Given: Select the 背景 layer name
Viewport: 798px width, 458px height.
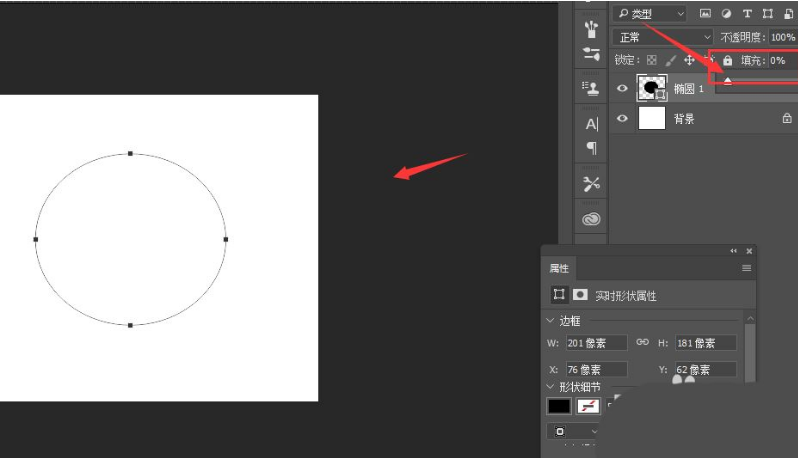Looking at the screenshot, I should pos(684,119).
